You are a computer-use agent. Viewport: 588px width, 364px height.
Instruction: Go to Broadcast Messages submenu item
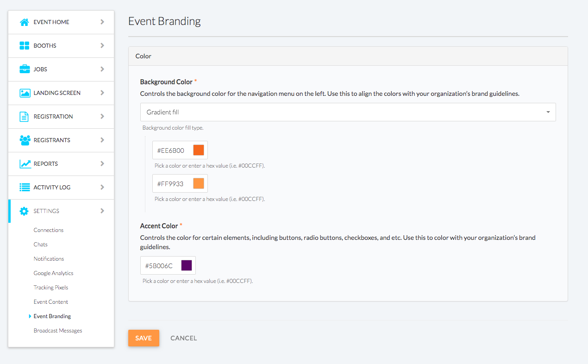tap(57, 331)
